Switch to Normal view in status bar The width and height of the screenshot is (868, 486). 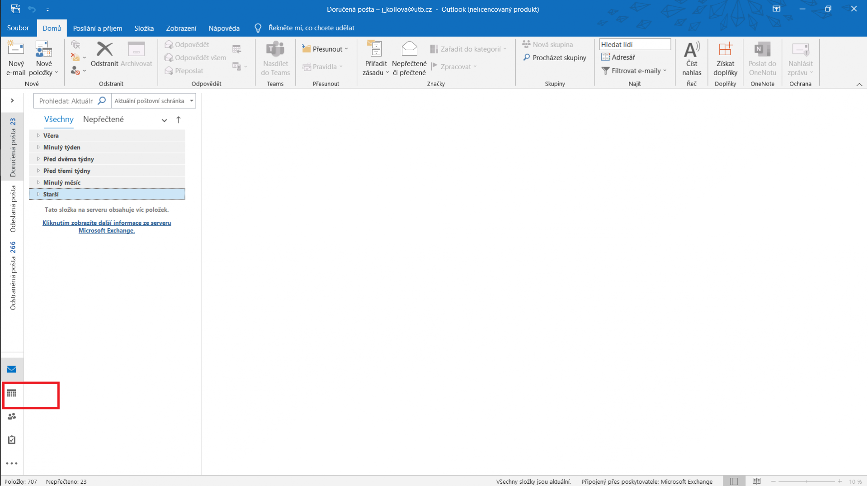734,481
